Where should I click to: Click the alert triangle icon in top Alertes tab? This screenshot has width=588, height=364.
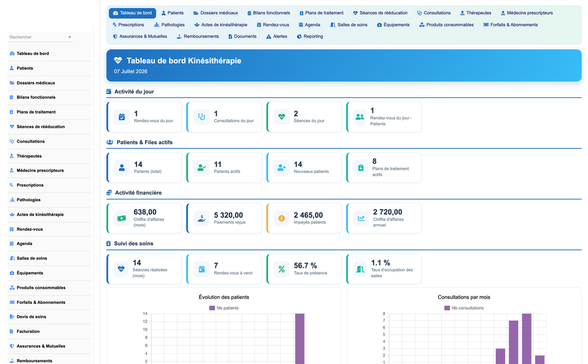tap(269, 36)
